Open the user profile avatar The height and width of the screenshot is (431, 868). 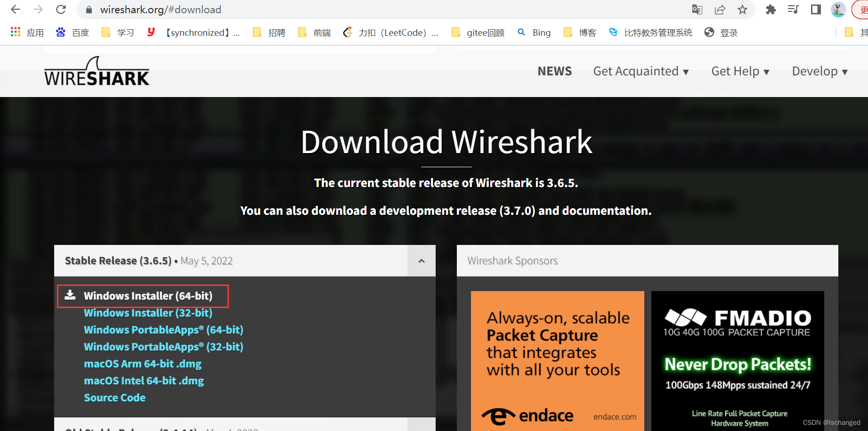838,9
